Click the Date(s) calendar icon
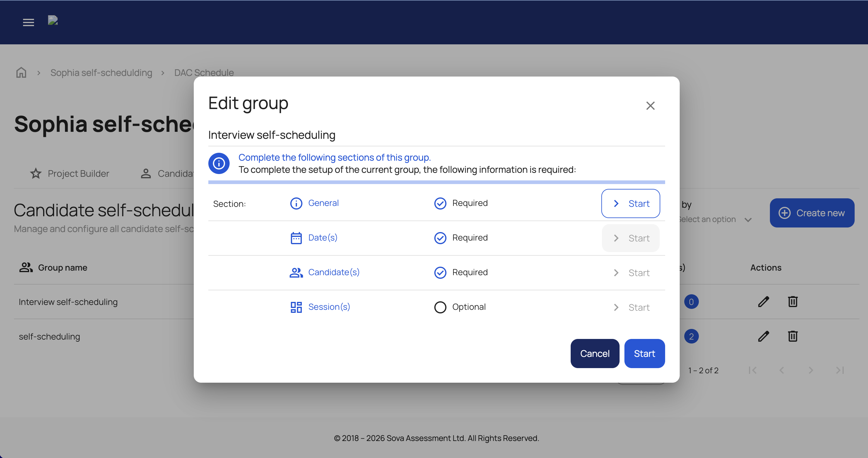 [x=296, y=238]
